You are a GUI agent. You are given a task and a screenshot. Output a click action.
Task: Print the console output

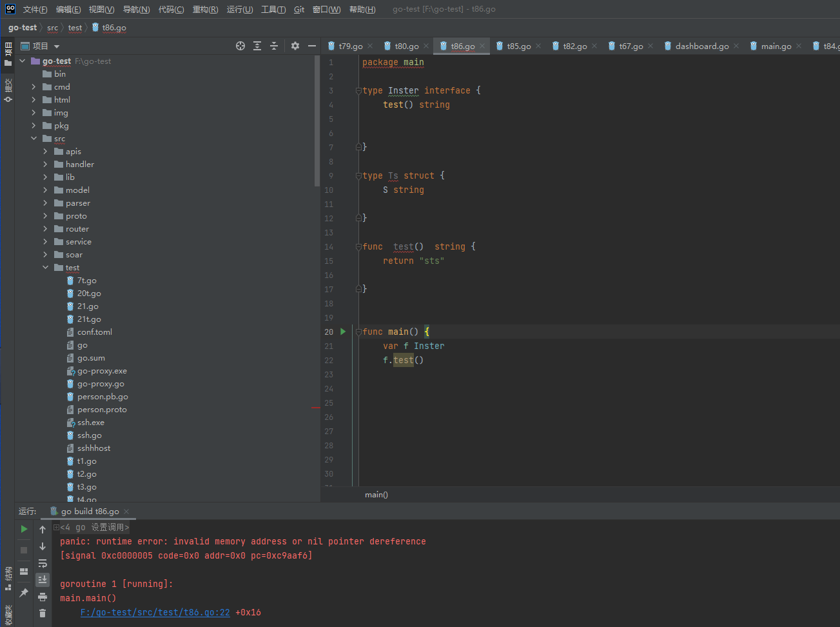tap(43, 597)
